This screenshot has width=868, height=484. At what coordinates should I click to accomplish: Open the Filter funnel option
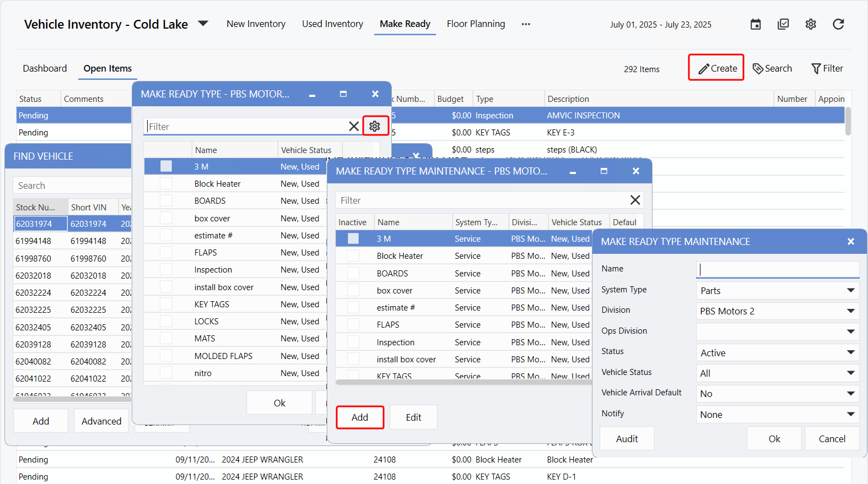point(827,68)
